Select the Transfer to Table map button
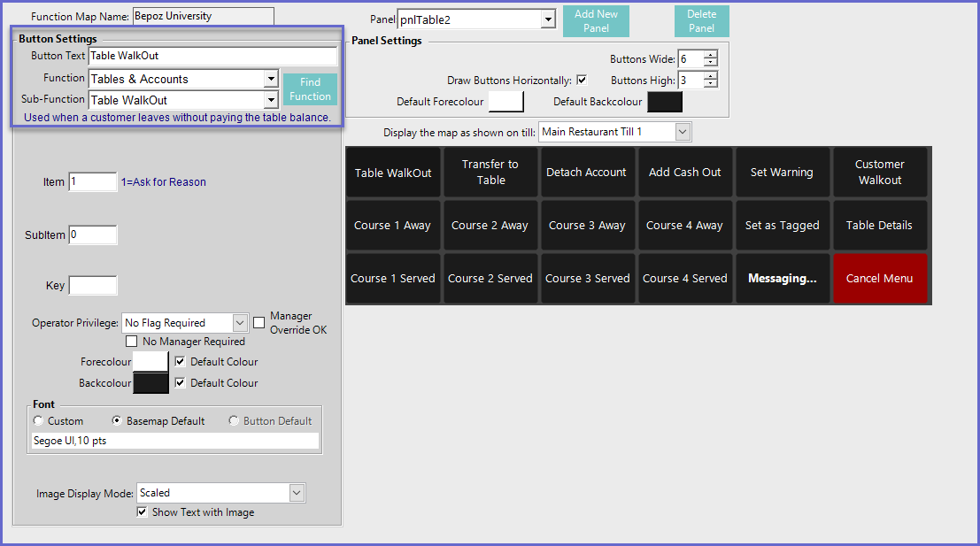The image size is (980, 546). tap(490, 173)
